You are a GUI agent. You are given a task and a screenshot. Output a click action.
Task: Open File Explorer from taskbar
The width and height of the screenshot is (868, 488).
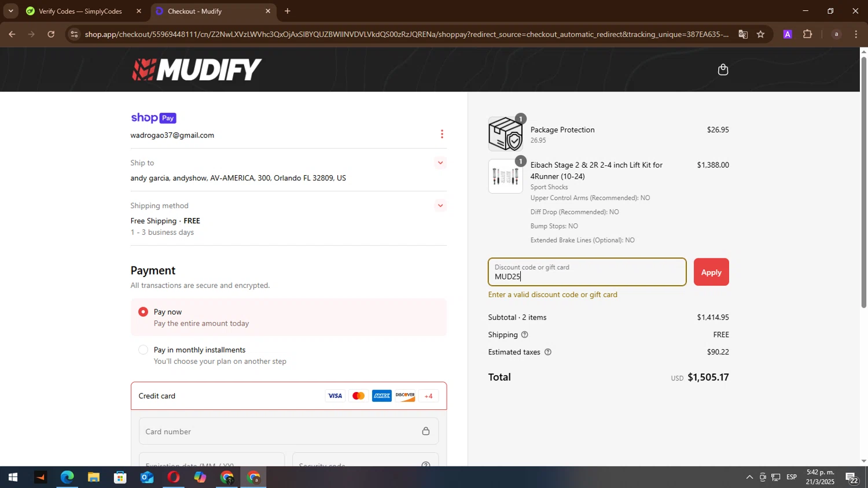(94, 478)
